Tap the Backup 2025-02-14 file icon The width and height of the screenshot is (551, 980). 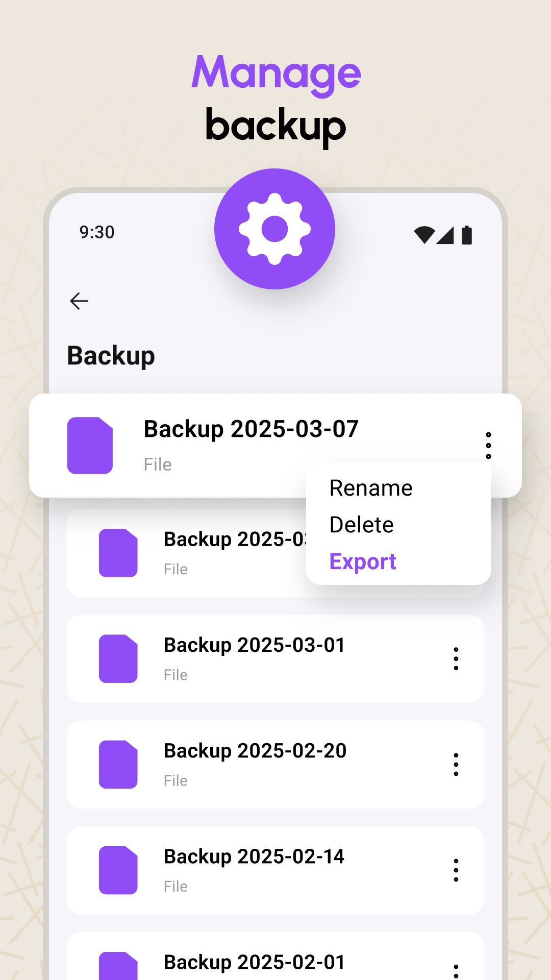tap(118, 870)
